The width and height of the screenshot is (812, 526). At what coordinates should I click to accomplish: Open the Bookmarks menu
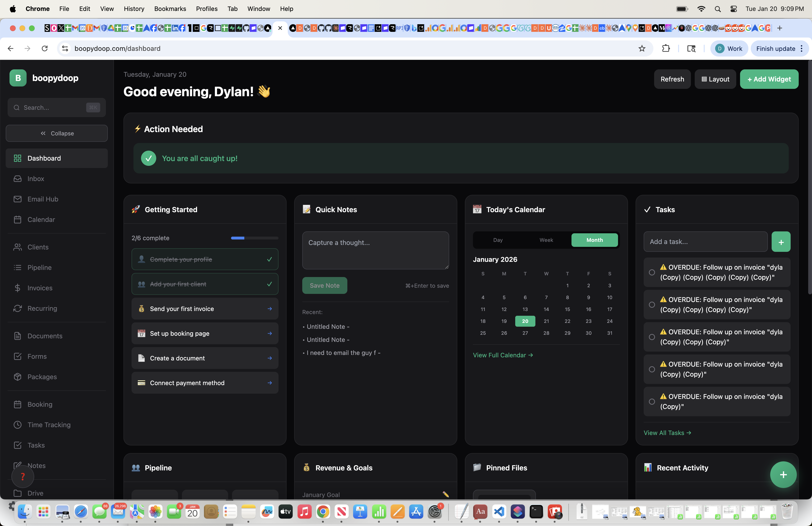click(x=170, y=9)
